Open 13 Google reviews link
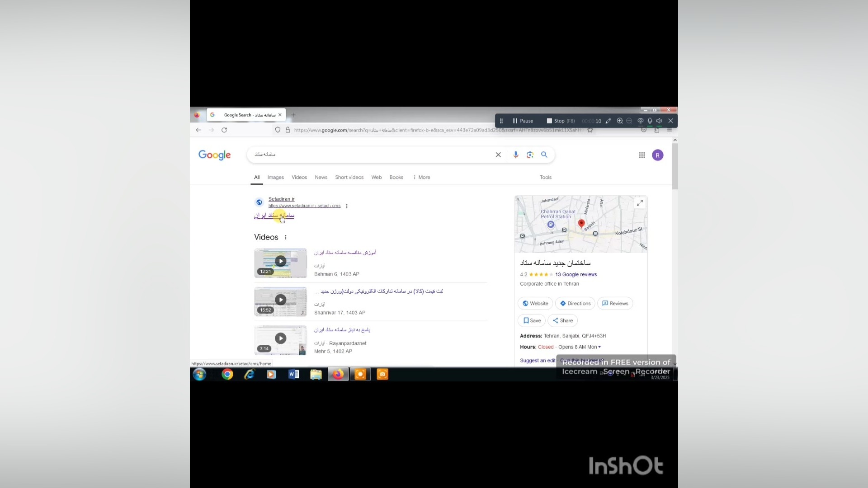 (576, 275)
